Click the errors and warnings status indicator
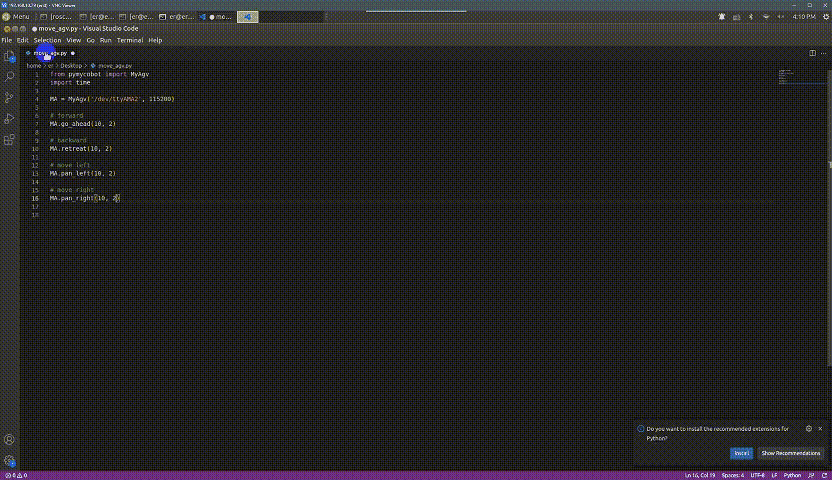The height and width of the screenshot is (480, 832). tap(16, 476)
